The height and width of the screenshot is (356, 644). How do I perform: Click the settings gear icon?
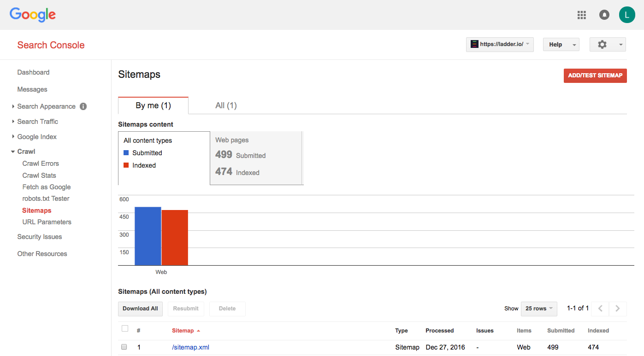click(602, 45)
